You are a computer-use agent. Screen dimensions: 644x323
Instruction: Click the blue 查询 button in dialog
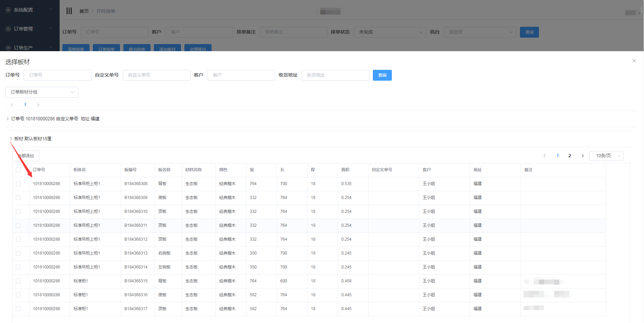coord(382,75)
